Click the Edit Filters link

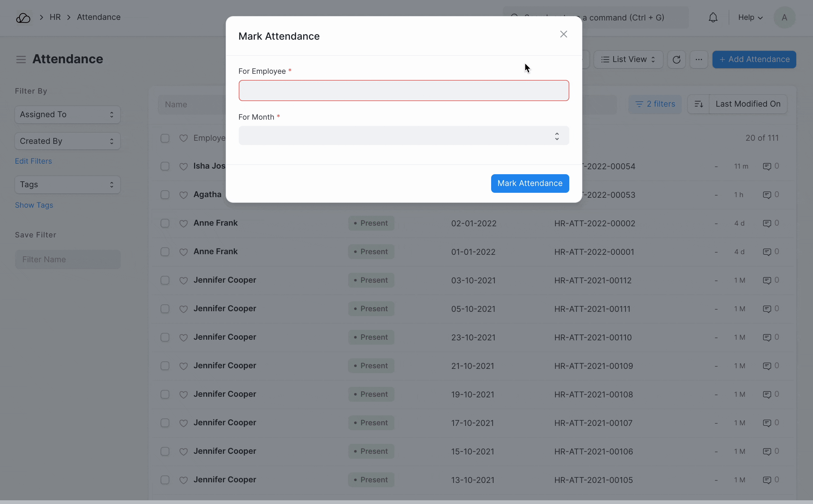pos(33,161)
